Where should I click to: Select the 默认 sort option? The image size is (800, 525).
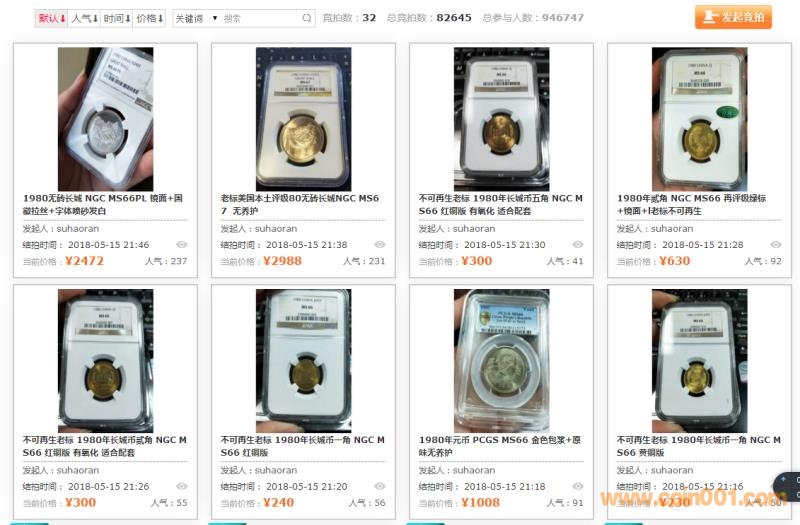pos(52,18)
